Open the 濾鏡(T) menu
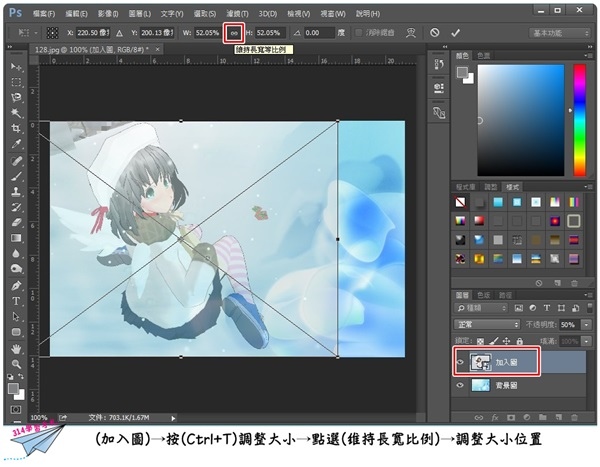Image resolution: width=600 pixels, height=467 pixels. coord(237,14)
